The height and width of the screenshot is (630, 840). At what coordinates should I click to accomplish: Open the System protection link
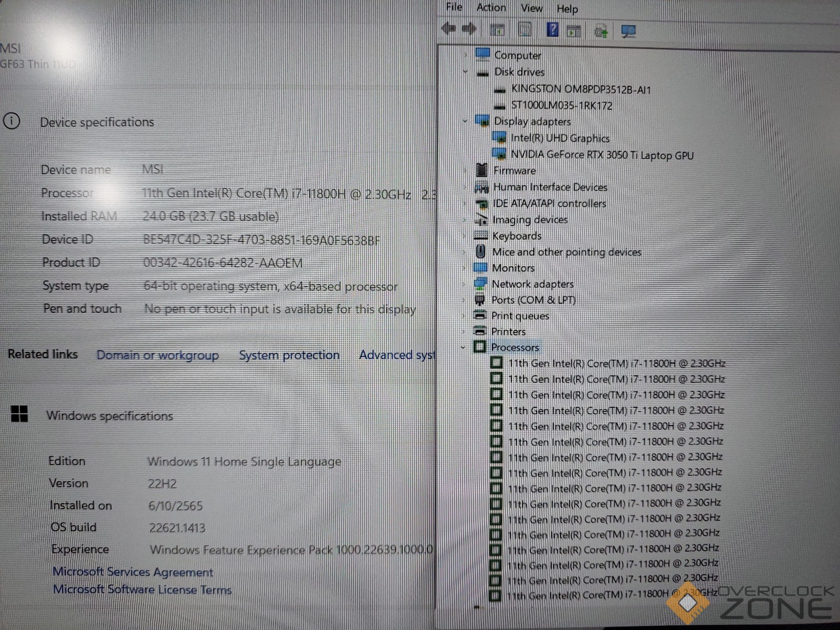coord(289,355)
